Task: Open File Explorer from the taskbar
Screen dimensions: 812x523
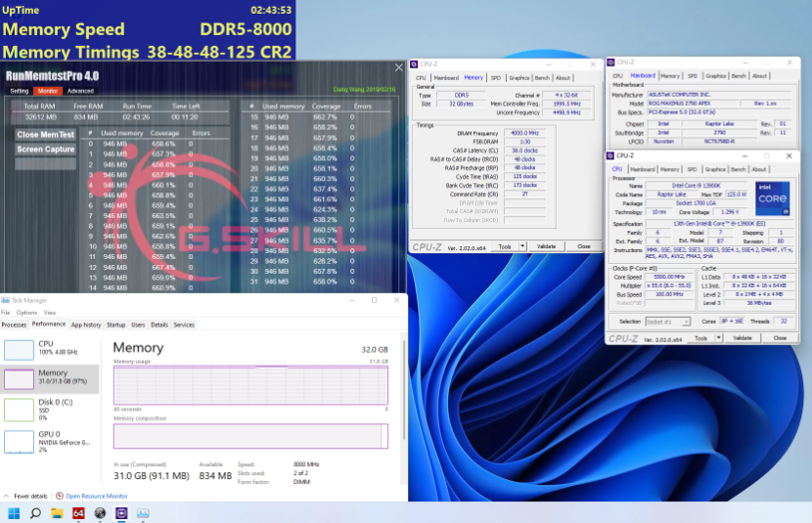Action: [x=57, y=513]
